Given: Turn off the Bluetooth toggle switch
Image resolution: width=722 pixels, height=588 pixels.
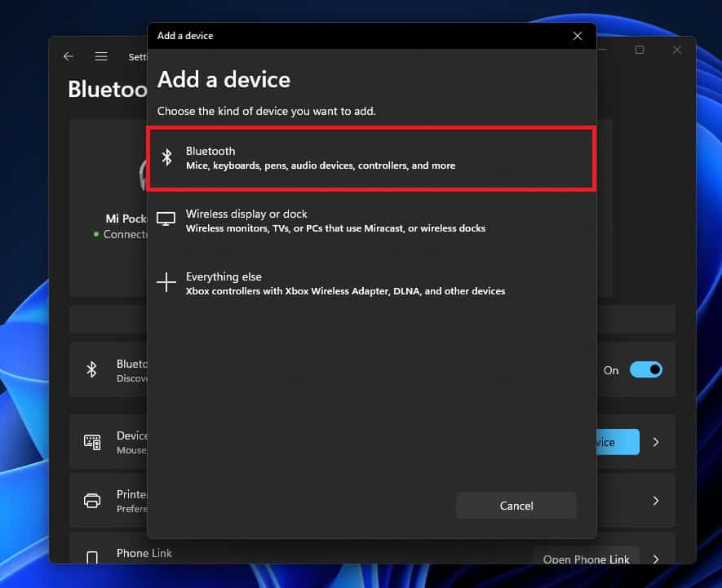Looking at the screenshot, I should point(646,369).
